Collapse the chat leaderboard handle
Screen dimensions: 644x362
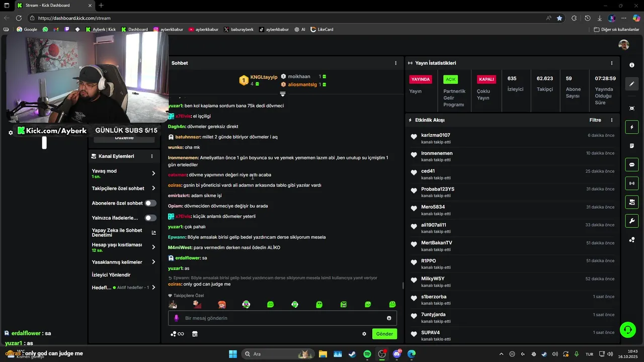click(x=283, y=94)
